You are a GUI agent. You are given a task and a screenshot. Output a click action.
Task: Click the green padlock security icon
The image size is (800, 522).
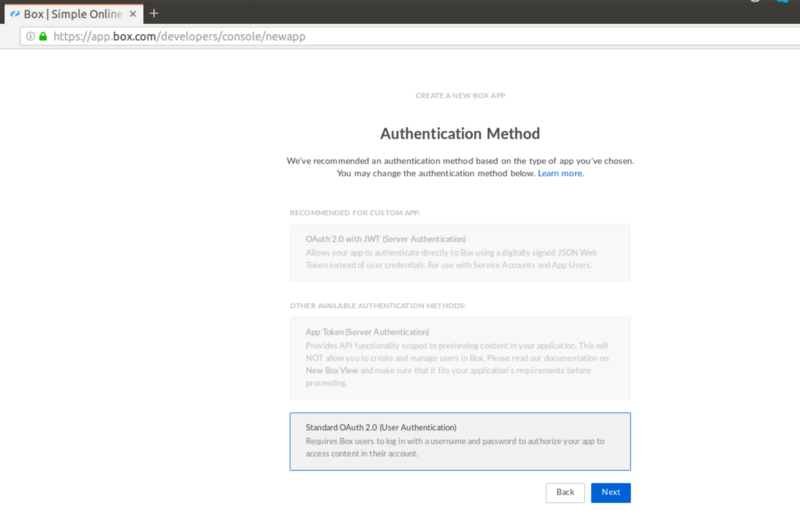[43, 36]
